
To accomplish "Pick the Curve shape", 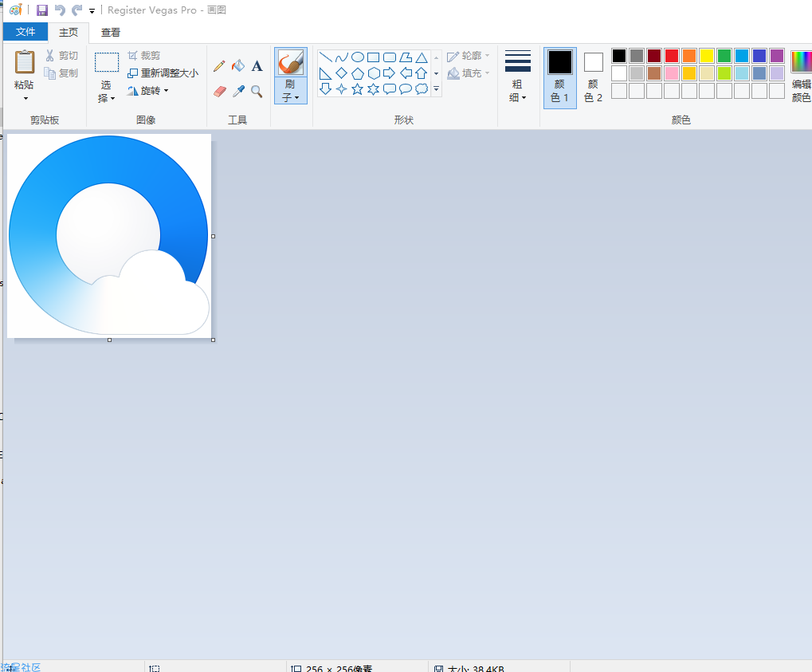I will pyautogui.click(x=341, y=57).
